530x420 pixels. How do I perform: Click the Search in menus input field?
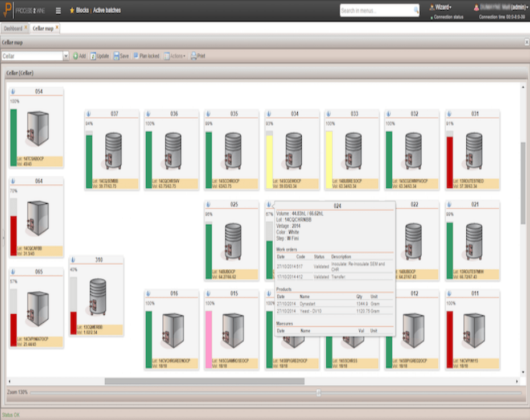pos(376,11)
